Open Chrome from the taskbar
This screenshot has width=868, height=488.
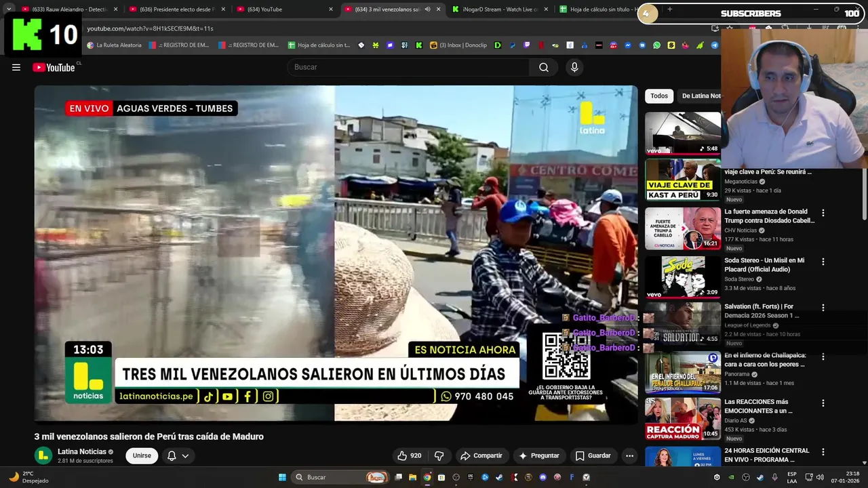pos(427,477)
